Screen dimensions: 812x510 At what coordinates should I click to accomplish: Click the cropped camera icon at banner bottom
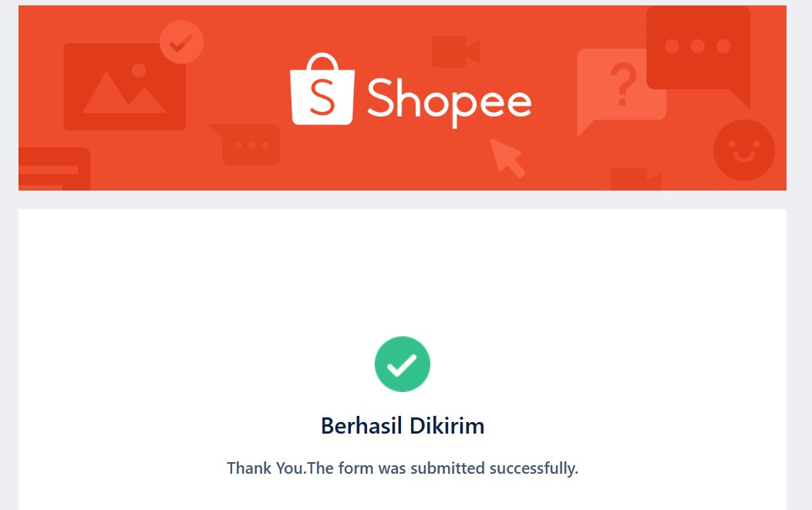(x=635, y=180)
